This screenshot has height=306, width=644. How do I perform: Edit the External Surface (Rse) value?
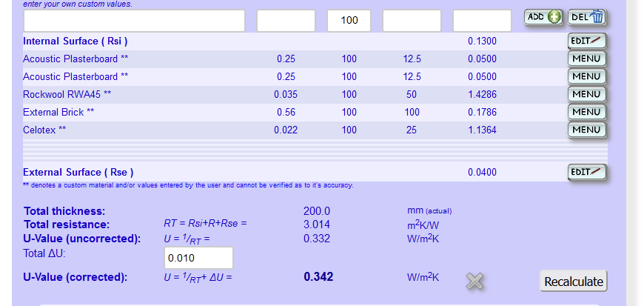pyautogui.click(x=586, y=172)
